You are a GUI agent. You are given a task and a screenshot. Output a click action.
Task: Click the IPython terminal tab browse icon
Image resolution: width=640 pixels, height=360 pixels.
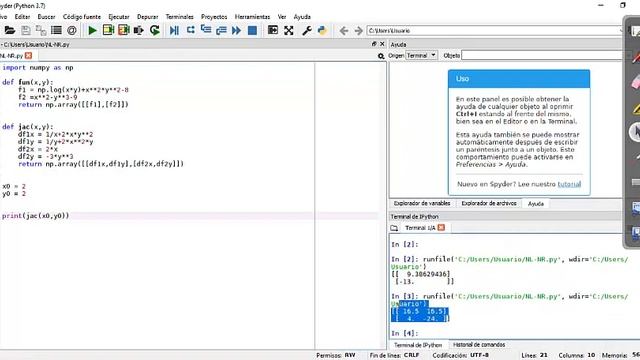[394, 228]
